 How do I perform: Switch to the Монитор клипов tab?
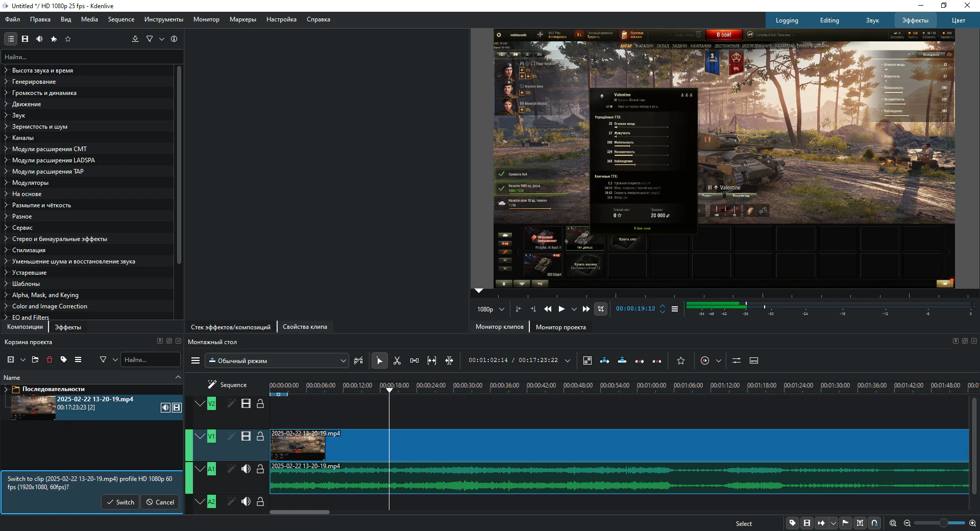point(499,327)
